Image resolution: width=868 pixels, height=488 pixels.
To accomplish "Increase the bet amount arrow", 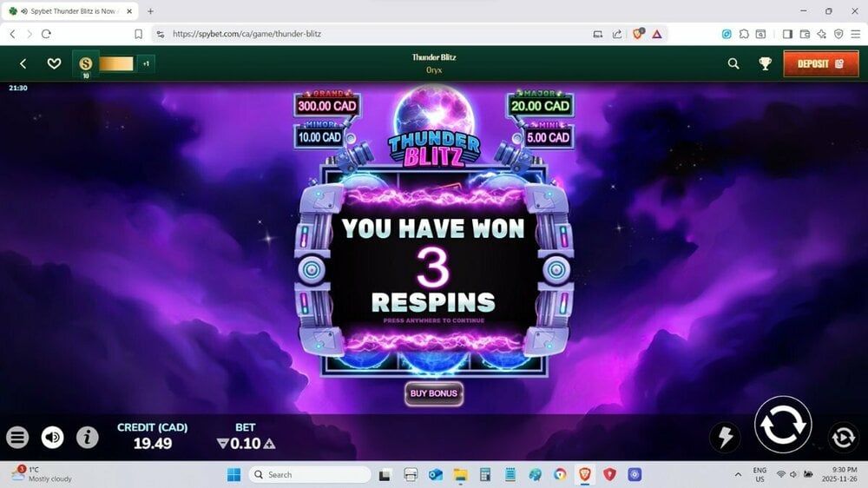I will tap(269, 444).
